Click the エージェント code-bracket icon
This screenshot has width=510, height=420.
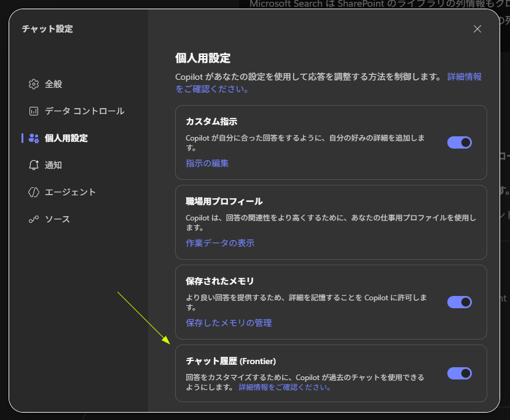[34, 192]
